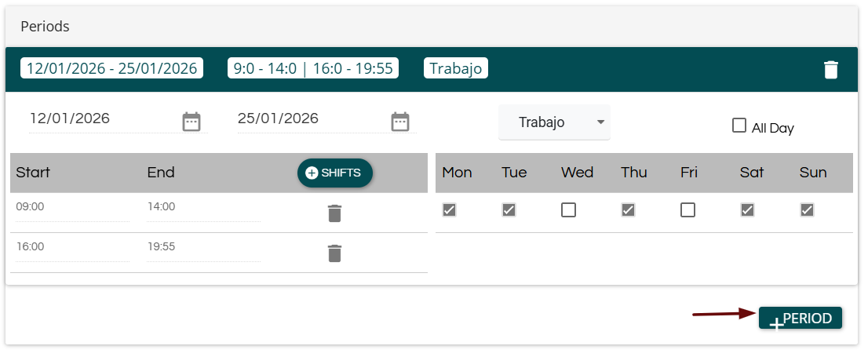Viewport: 868px width, 357px height.
Task: Check the Wednesday checkbox
Action: (568, 209)
